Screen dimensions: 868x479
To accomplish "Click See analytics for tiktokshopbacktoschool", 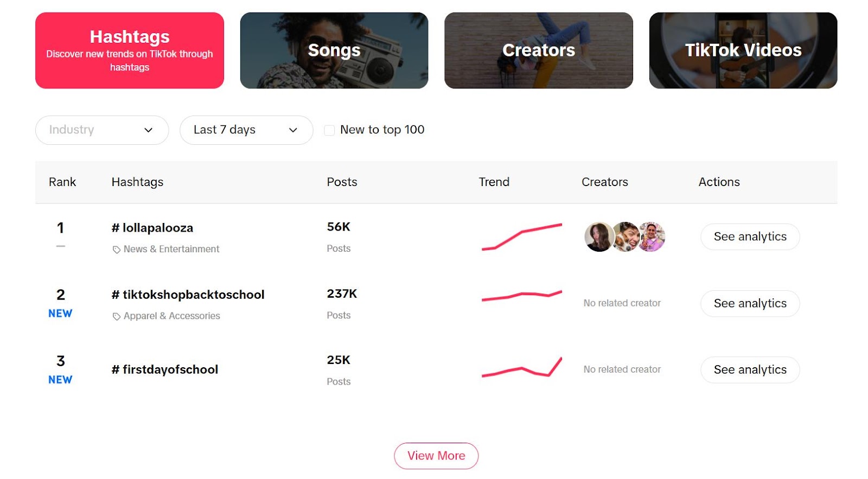I will [x=750, y=303].
